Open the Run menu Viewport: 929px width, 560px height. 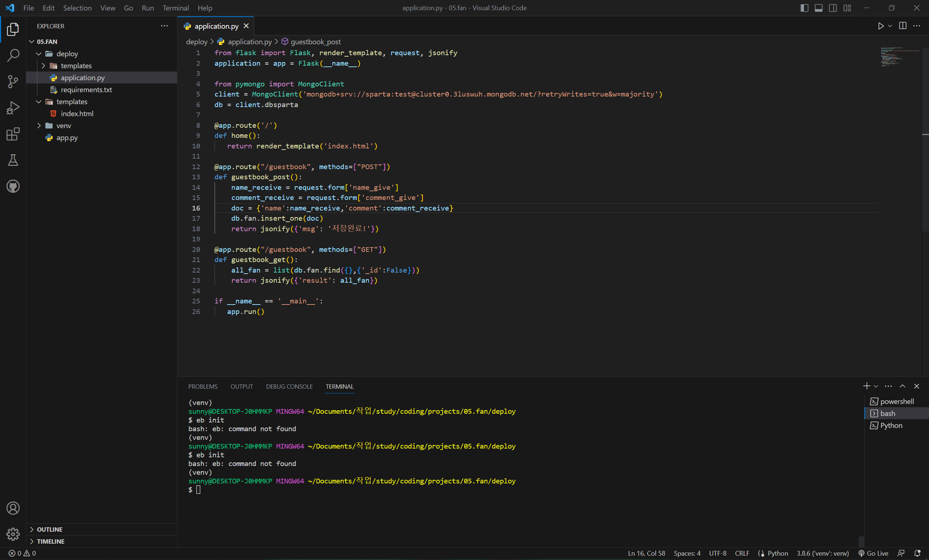point(148,8)
